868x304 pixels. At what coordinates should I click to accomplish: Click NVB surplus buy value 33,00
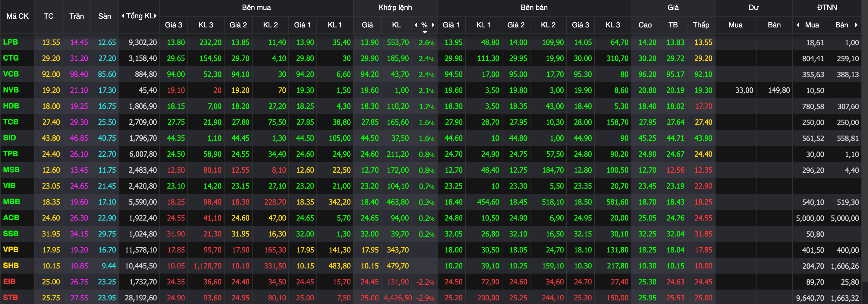tap(744, 90)
